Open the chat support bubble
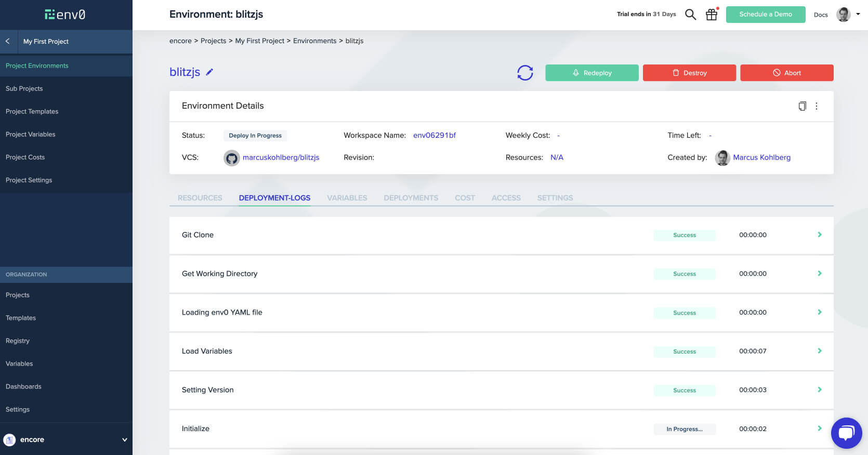 (x=846, y=433)
